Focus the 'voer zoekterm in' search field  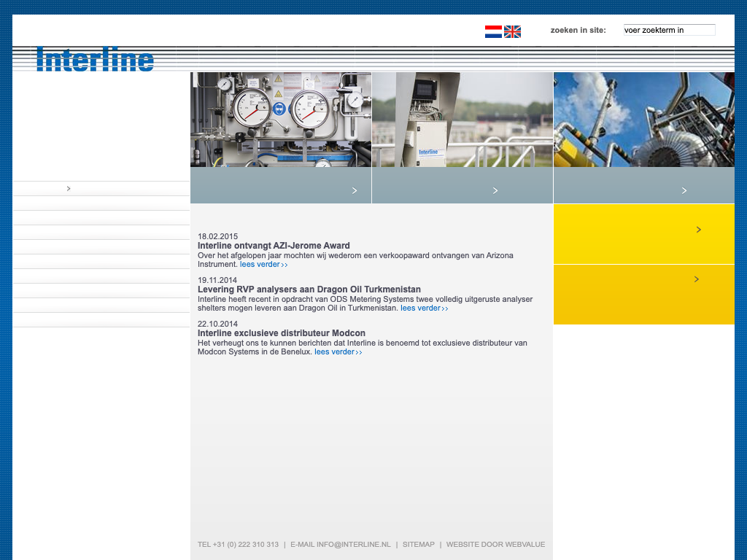[669, 30]
